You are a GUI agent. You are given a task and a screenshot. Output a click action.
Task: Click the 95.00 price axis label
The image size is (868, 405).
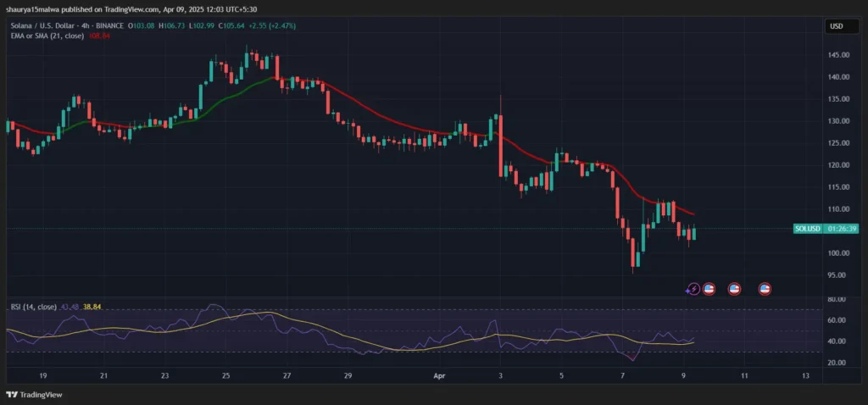(x=837, y=275)
